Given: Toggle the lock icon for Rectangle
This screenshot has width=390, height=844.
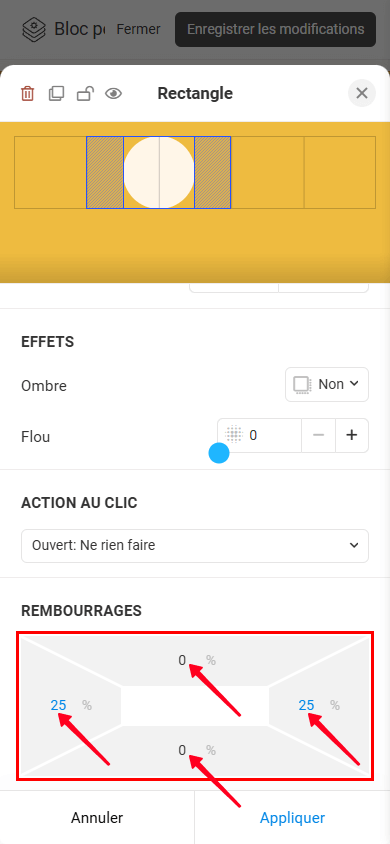Looking at the screenshot, I should pyautogui.click(x=84, y=94).
